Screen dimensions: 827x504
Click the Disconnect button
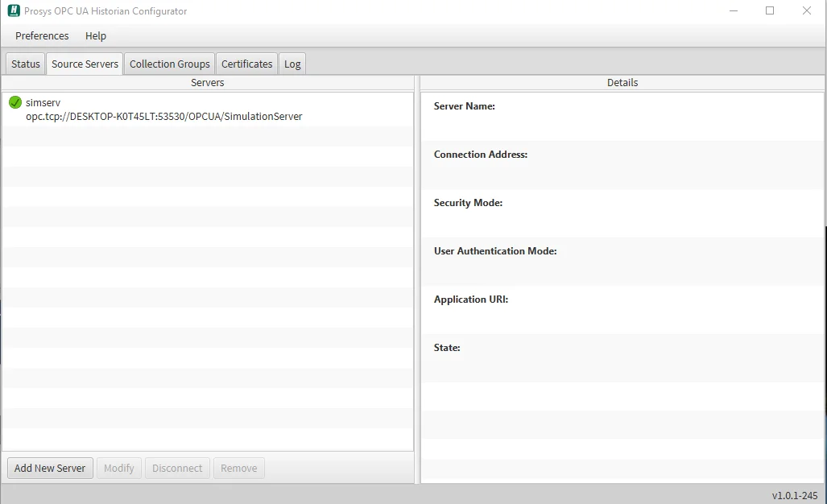tap(177, 468)
